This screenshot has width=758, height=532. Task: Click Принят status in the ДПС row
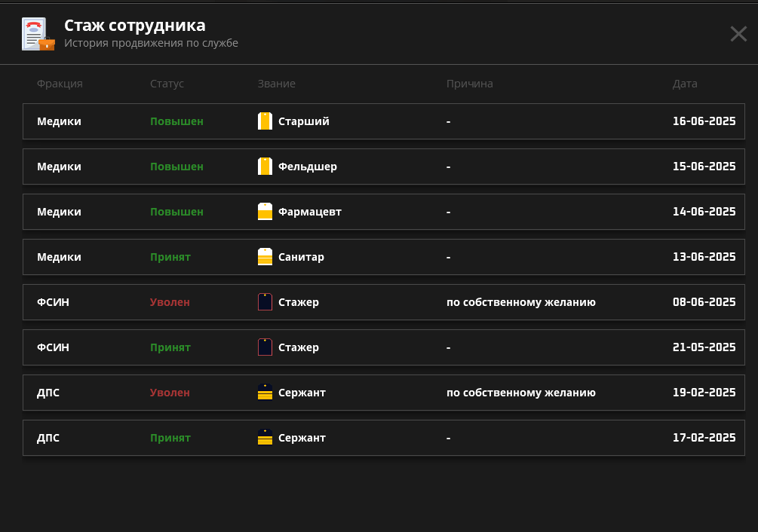(170, 438)
